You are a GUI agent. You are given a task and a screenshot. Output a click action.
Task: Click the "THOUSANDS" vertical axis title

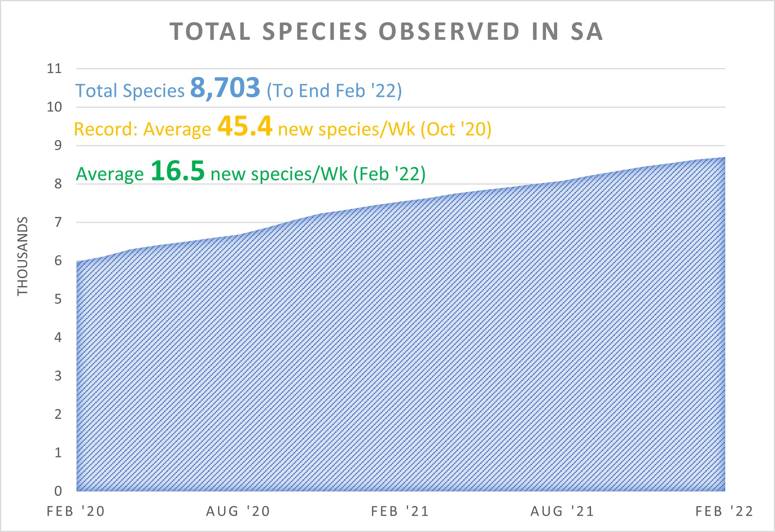pos(23,256)
